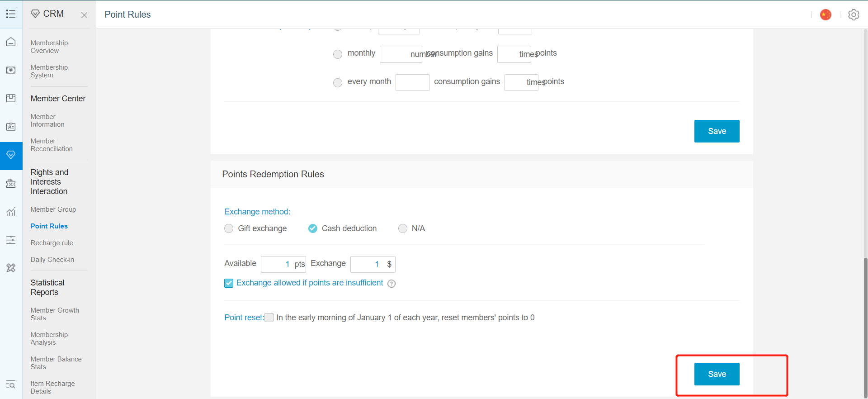Open Member Group page
Screen dimensions: 868x399
click(53, 209)
